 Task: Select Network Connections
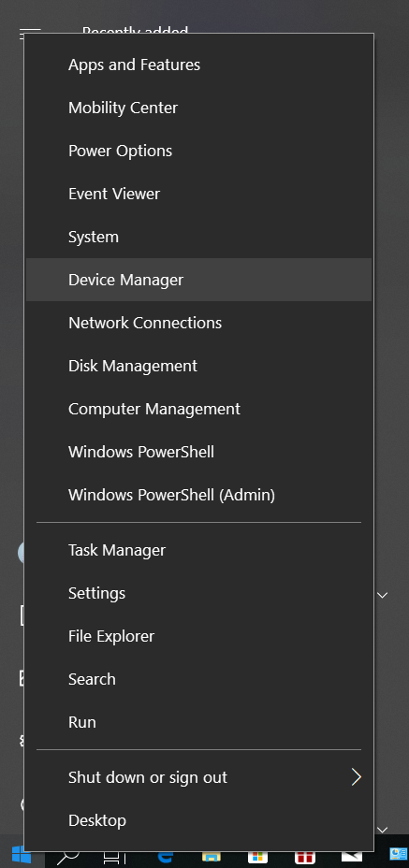[198, 323]
